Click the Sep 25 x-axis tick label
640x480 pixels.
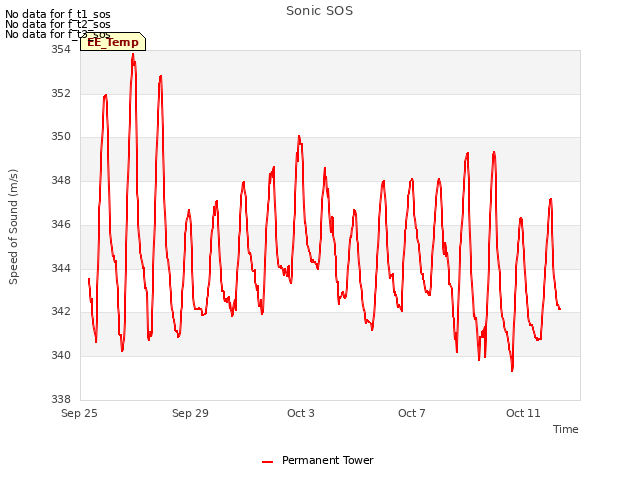pos(79,413)
